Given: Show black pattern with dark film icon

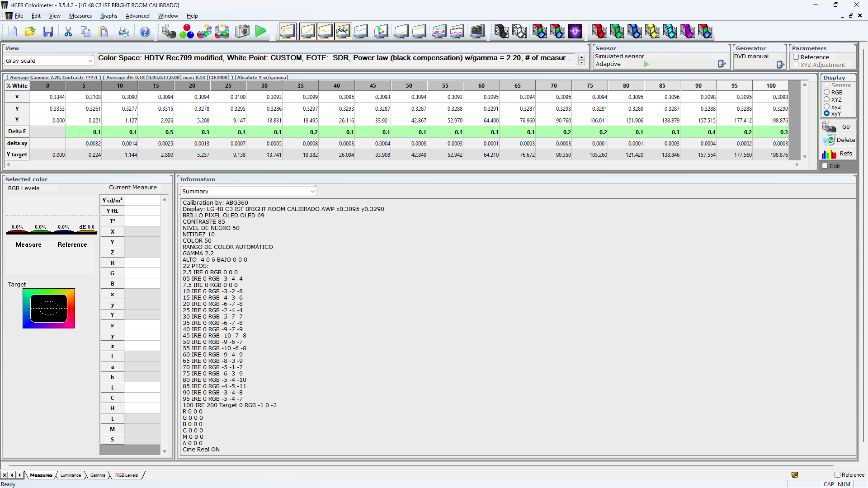Looking at the screenshot, I should (501, 32).
